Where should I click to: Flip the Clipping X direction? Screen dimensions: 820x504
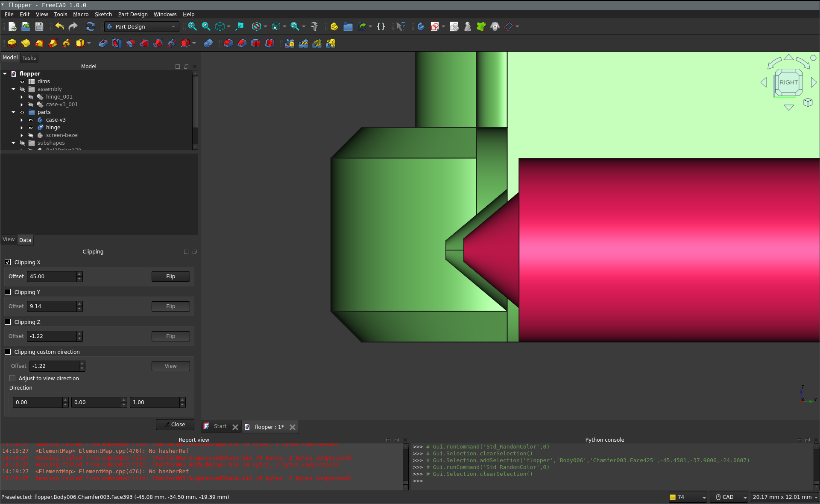[x=170, y=277]
